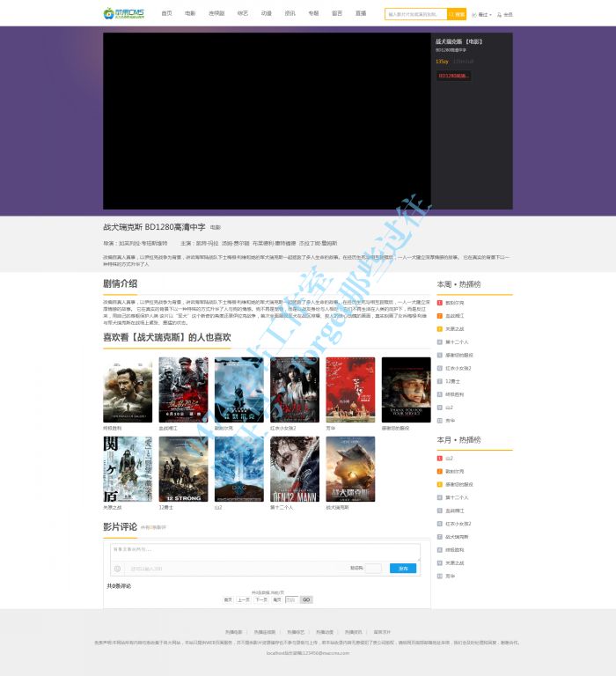
Task: Open the emoji picker in comment box
Action: tap(117, 569)
